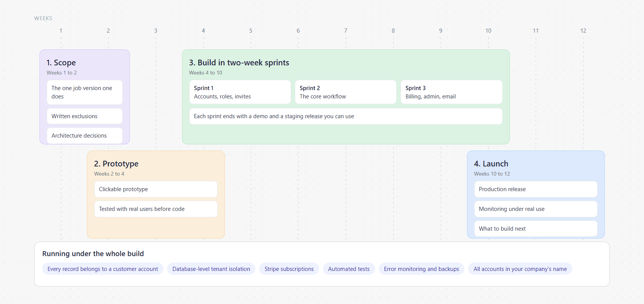
Task: Select week 12 marker on timeline
Action: (x=583, y=31)
